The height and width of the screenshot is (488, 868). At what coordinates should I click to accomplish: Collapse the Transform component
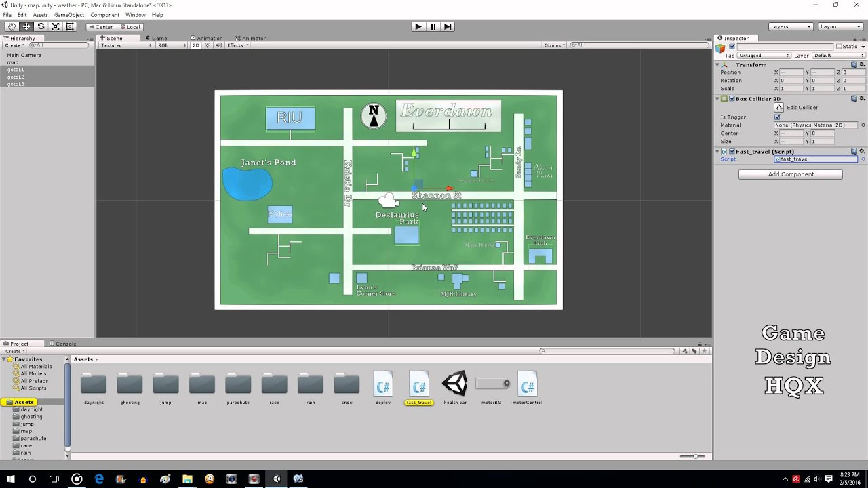pyautogui.click(x=717, y=65)
